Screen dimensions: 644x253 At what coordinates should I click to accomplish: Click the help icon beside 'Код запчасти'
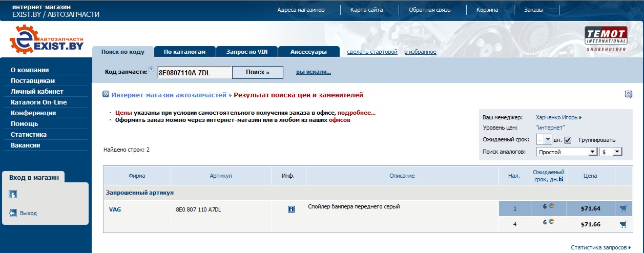click(151, 70)
